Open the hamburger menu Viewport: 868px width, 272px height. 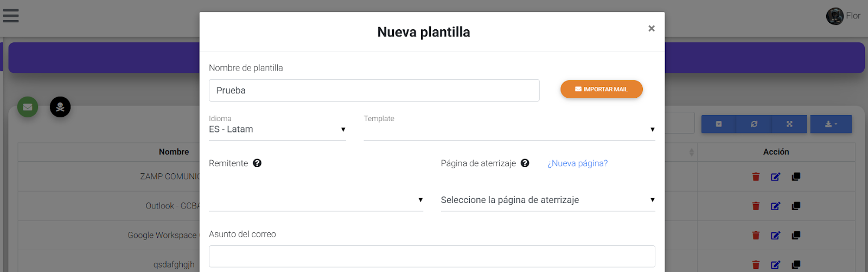click(x=11, y=15)
